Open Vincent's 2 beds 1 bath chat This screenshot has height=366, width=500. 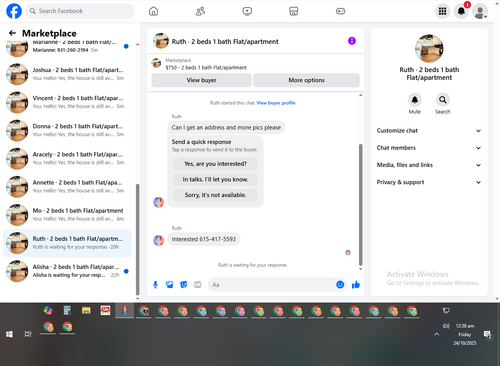click(x=67, y=102)
